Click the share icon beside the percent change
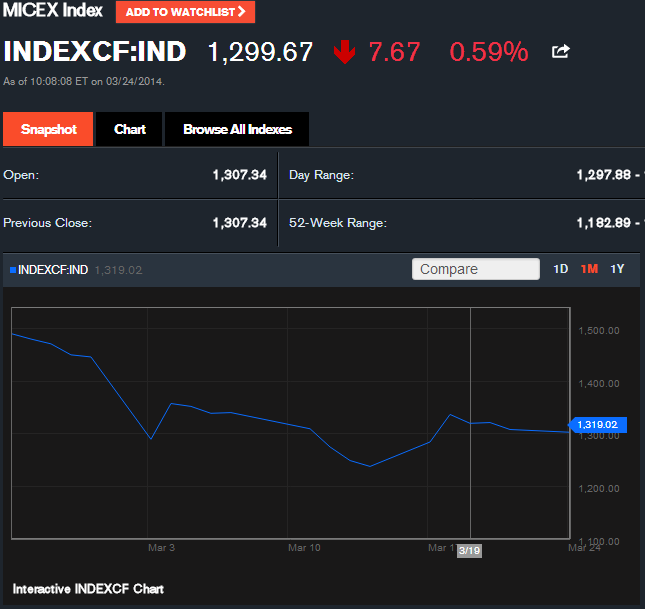The image size is (645, 609). [x=561, y=52]
